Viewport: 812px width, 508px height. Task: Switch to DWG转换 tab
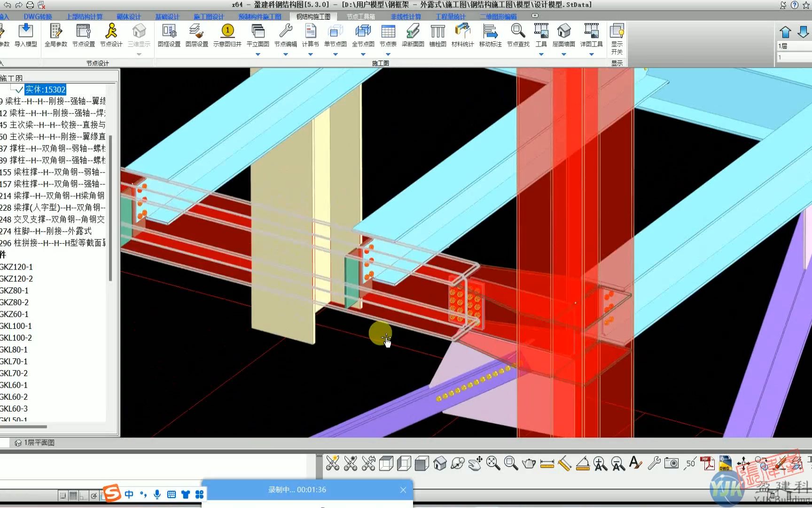[x=38, y=16]
